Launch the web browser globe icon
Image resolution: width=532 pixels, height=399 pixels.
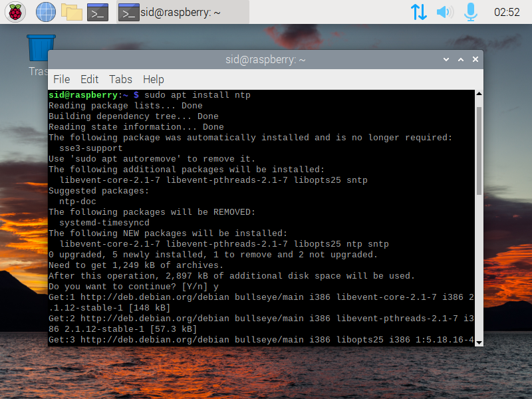point(46,12)
